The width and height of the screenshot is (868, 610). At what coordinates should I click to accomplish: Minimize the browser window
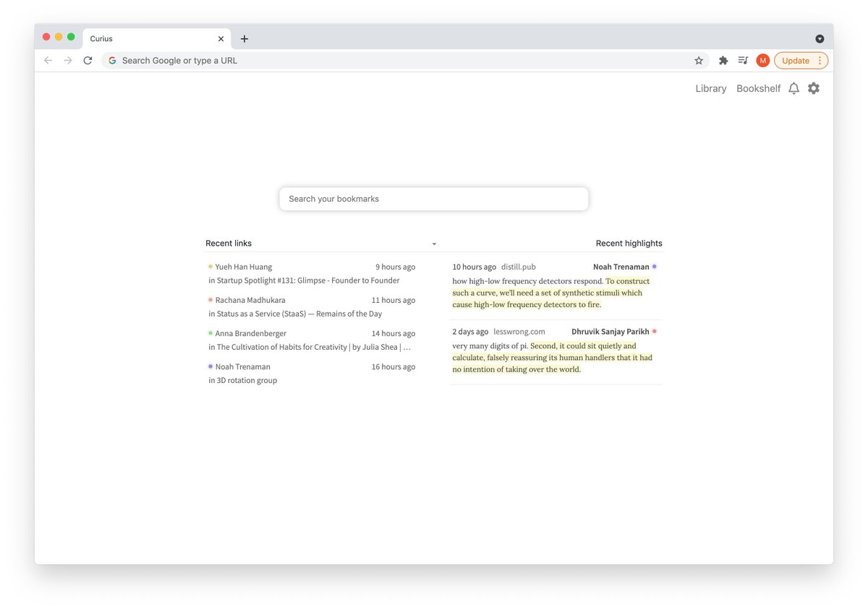tap(59, 37)
